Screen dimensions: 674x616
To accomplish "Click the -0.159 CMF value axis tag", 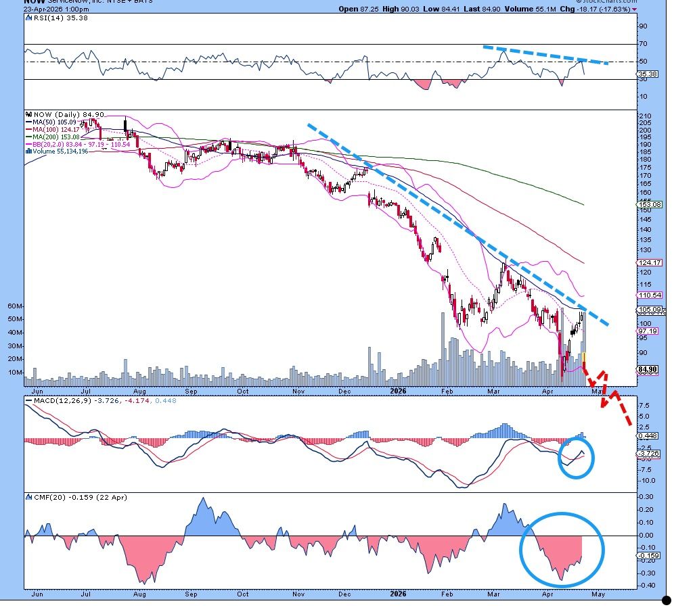I will 648,555.
